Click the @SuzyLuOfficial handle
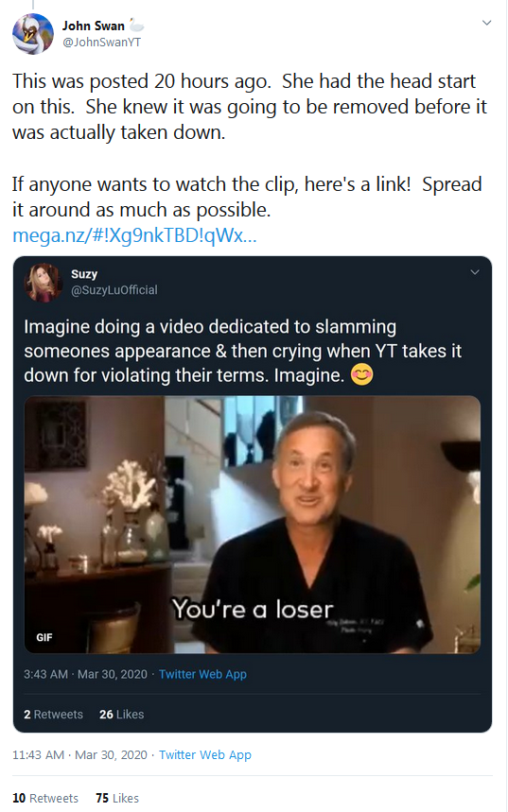The image size is (508, 812). pyautogui.click(x=114, y=290)
